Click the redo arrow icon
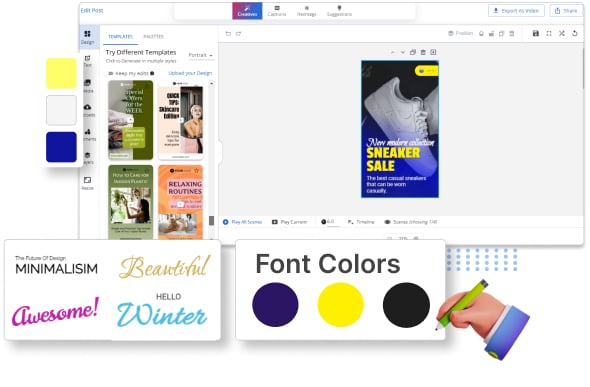 point(239,34)
